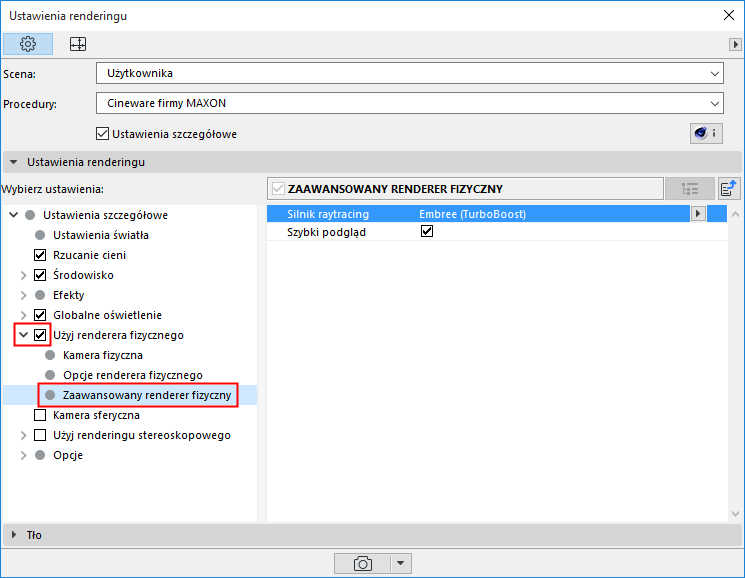Click the camera render button
The image size is (745, 578).
[x=363, y=564]
